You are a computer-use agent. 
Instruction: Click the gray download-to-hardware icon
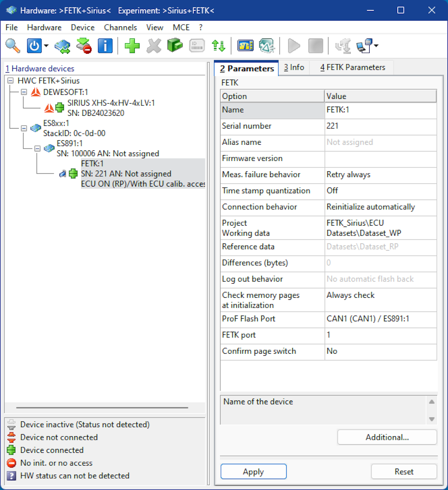[x=343, y=45]
